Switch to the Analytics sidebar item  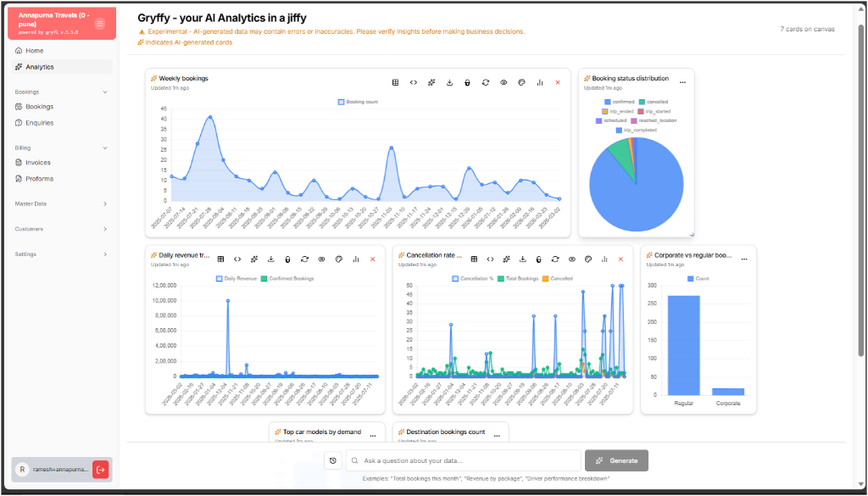[38, 66]
